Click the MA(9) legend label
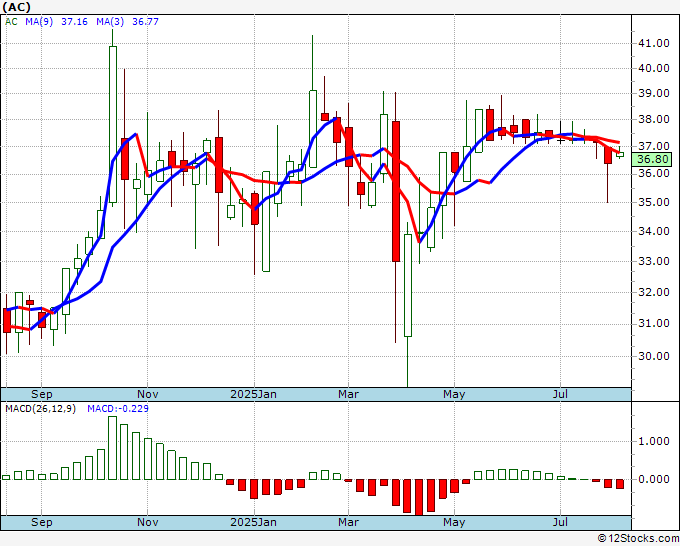 pos(39,21)
